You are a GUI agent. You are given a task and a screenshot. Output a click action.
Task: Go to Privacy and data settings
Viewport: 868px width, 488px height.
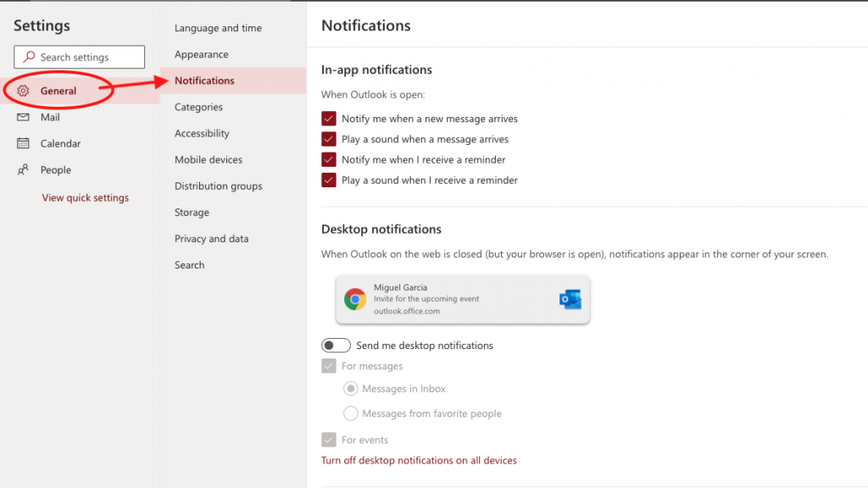[x=211, y=239]
